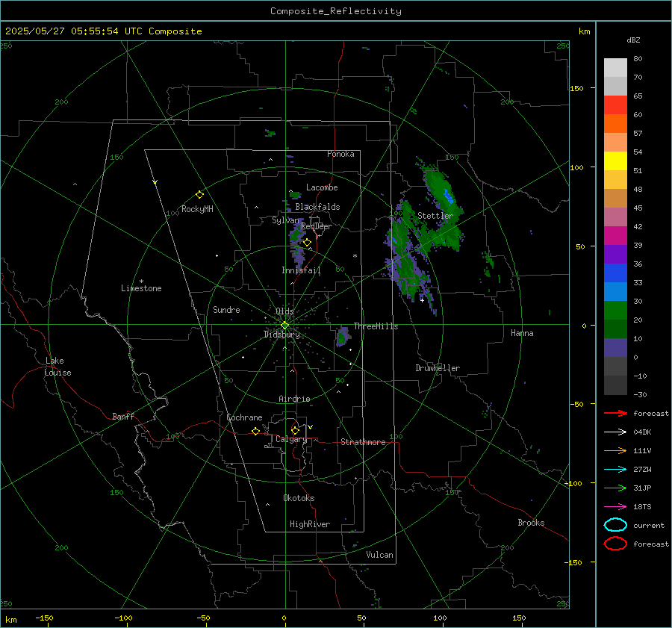The height and width of the screenshot is (628, 672).
Task: Click the orange 111V arrow icon
Action: 615,450
